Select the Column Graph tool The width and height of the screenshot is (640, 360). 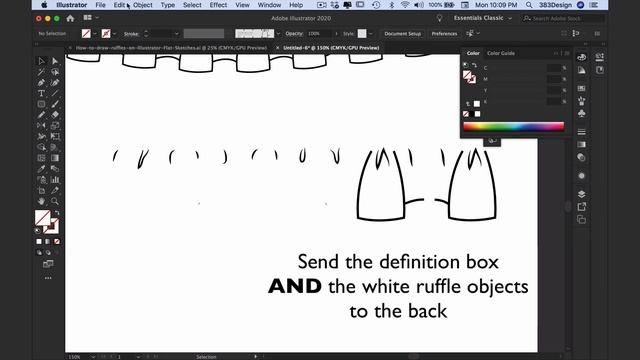tap(55, 180)
